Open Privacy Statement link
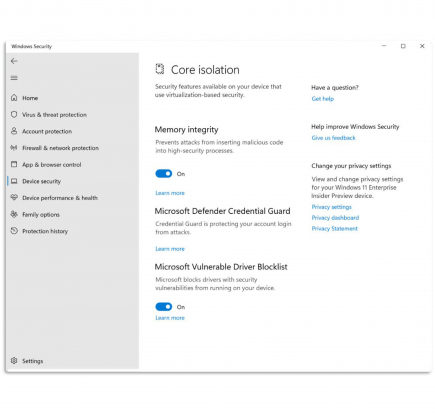The width and height of the screenshot is (435, 415). tap(335, 228)
